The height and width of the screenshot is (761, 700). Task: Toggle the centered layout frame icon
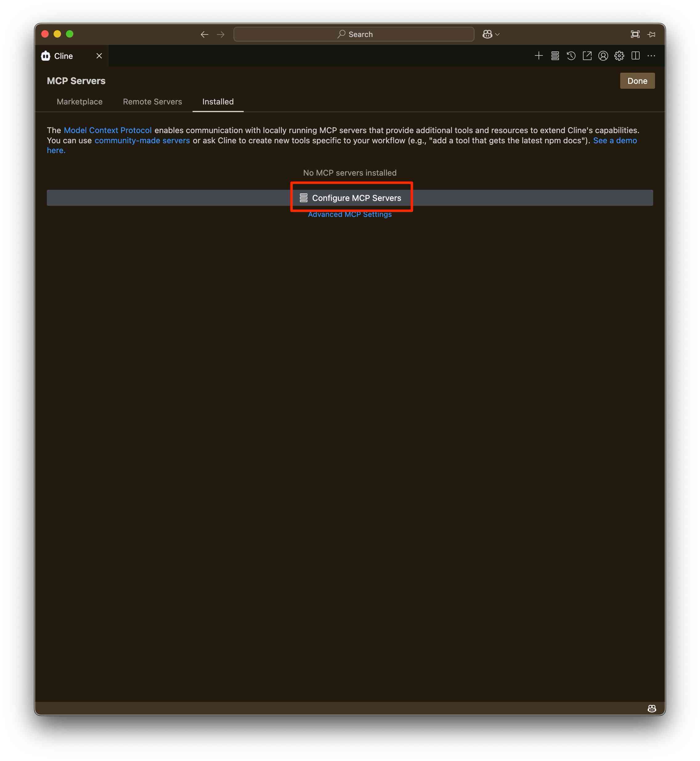pos(635,34)
